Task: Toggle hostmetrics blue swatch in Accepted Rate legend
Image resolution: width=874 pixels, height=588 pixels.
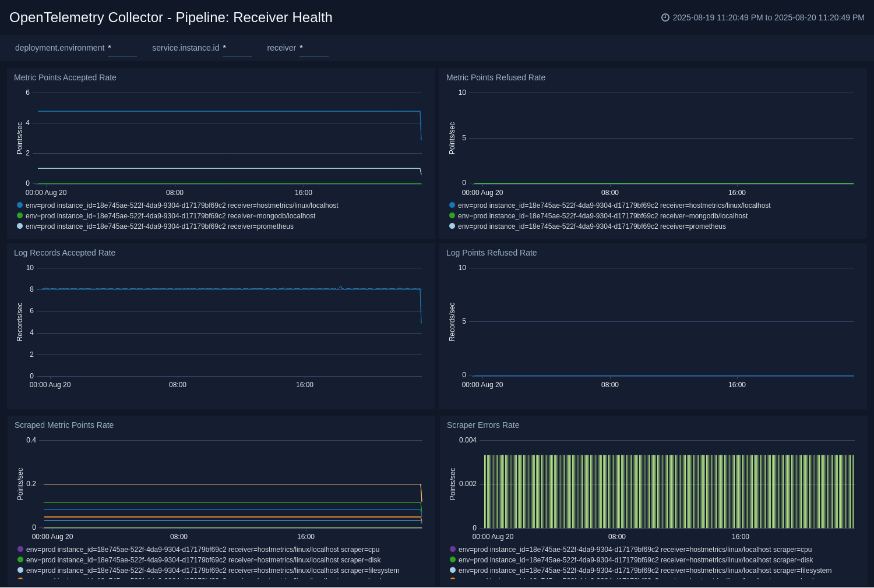Action: tap(20, 205)
